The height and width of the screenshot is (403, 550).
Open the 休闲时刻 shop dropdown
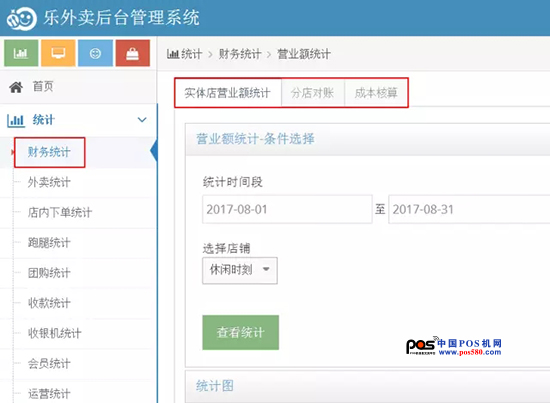pyautogui.click(x=240, y=270)
